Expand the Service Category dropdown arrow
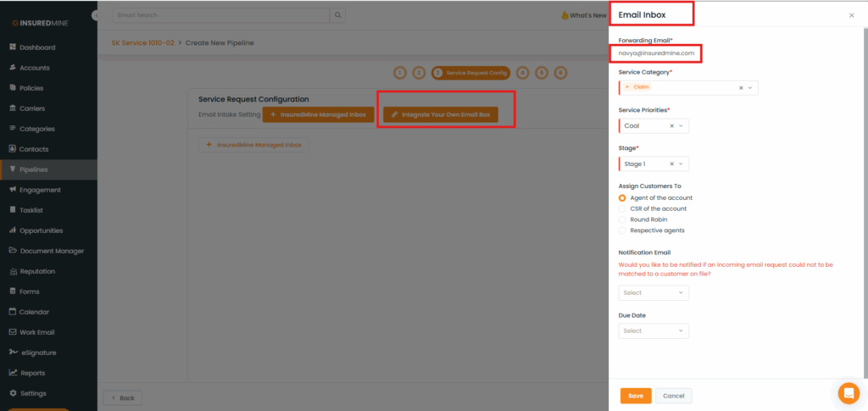The image size is (868, 411). click(750, 87)
